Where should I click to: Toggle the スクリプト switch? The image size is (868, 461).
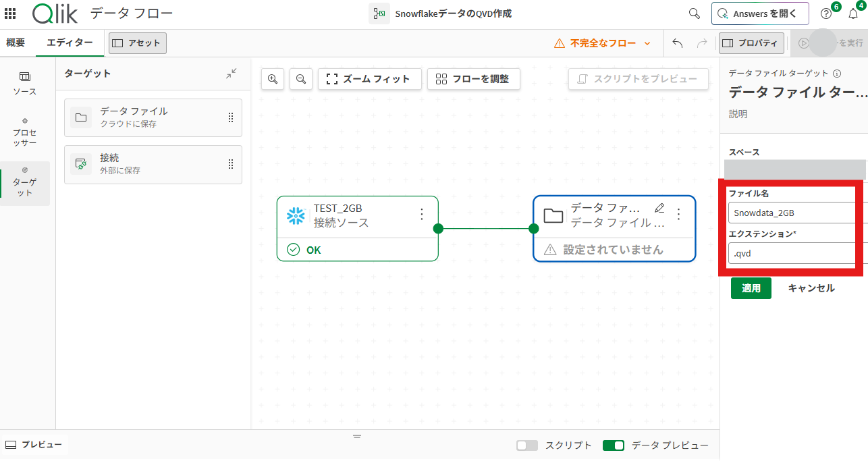(x=527, y=445)
